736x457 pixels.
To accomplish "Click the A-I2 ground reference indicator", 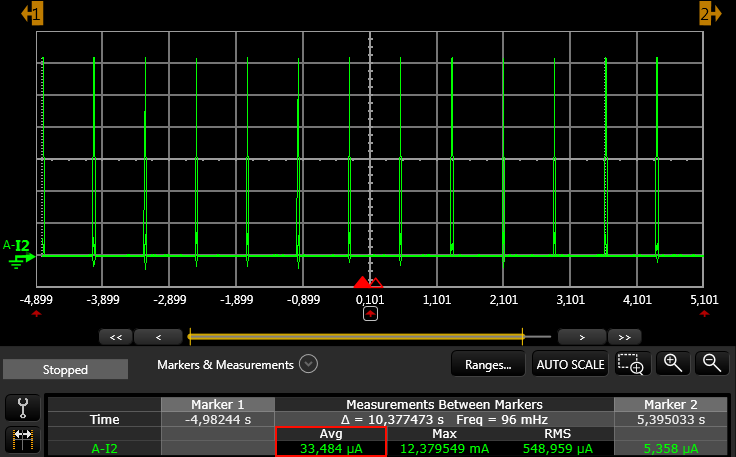I will tap(19, 254).
